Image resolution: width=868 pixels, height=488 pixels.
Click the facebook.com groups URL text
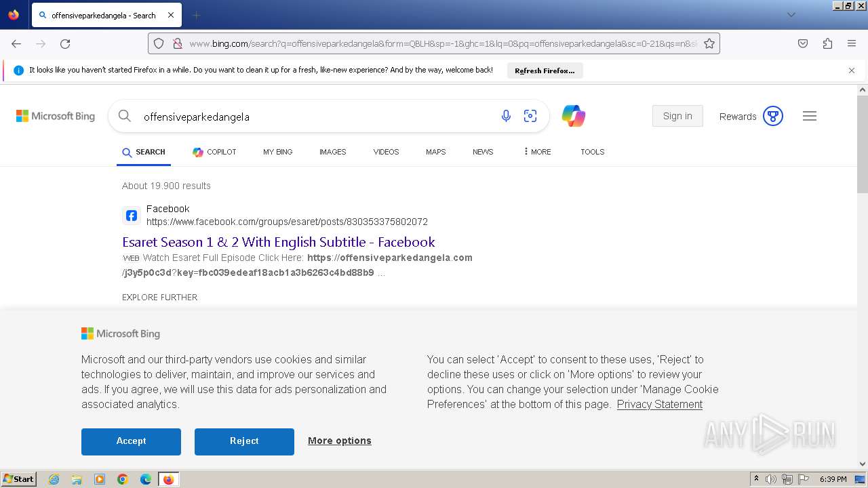coord(287,222)
